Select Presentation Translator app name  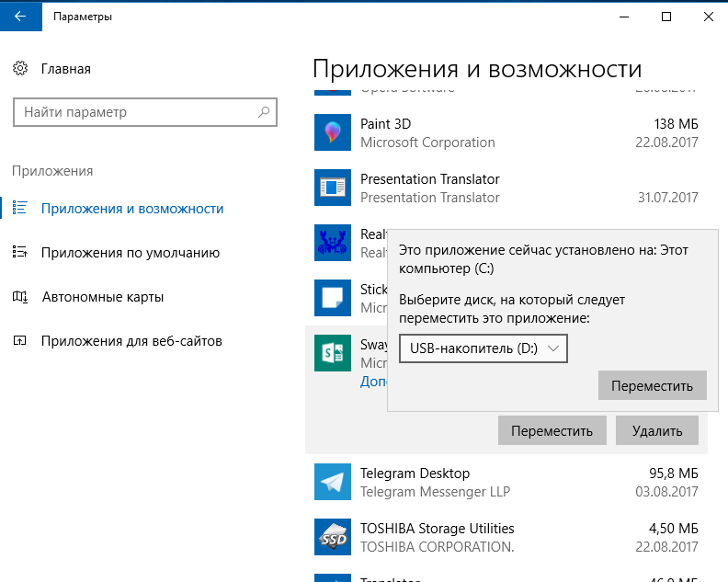pyautogui.click(x=430, y=178)
